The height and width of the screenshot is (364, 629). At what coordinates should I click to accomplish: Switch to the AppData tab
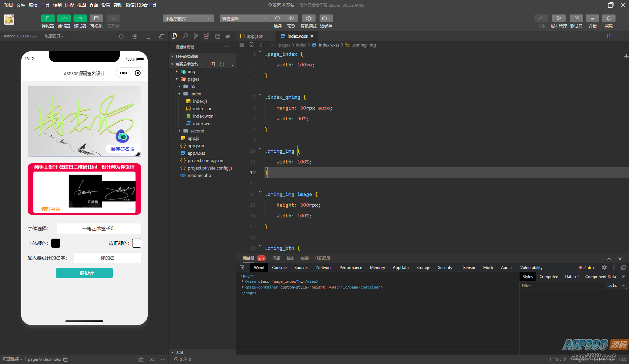click(x=400, y=268)
